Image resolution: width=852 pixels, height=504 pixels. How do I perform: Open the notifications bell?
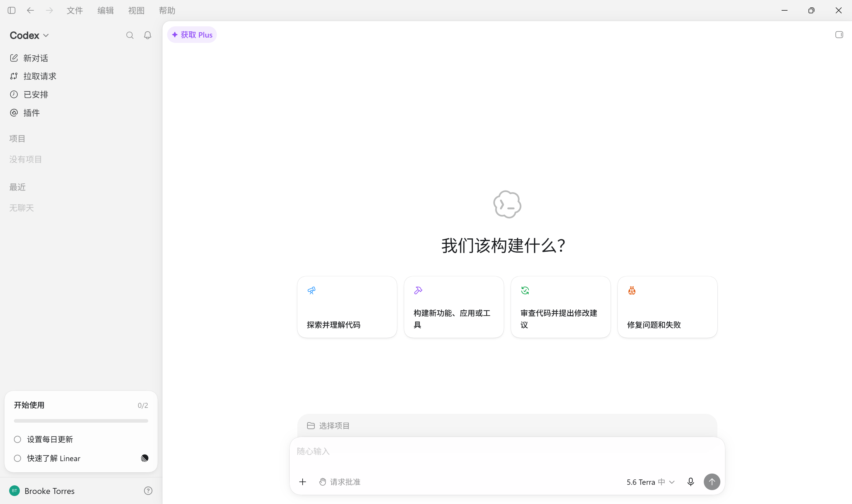(x=147, y=35)
